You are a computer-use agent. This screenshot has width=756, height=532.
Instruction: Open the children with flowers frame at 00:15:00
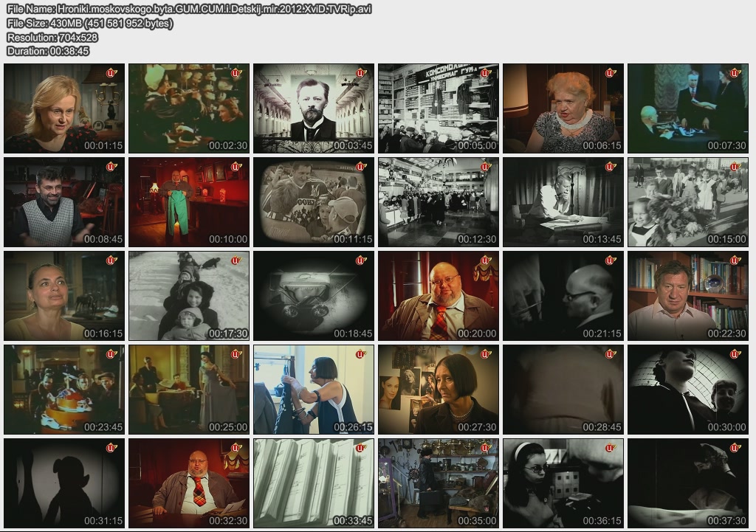[x=688, y=202]
